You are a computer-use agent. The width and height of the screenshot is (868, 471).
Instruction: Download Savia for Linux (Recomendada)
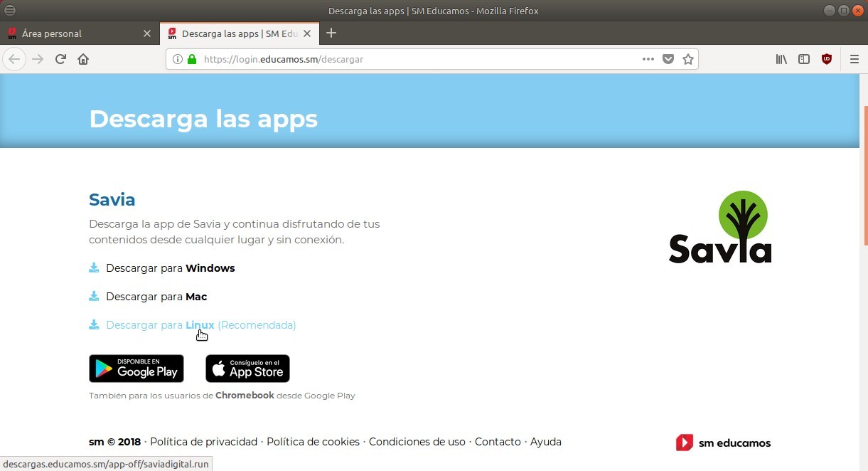pos(201,325)
